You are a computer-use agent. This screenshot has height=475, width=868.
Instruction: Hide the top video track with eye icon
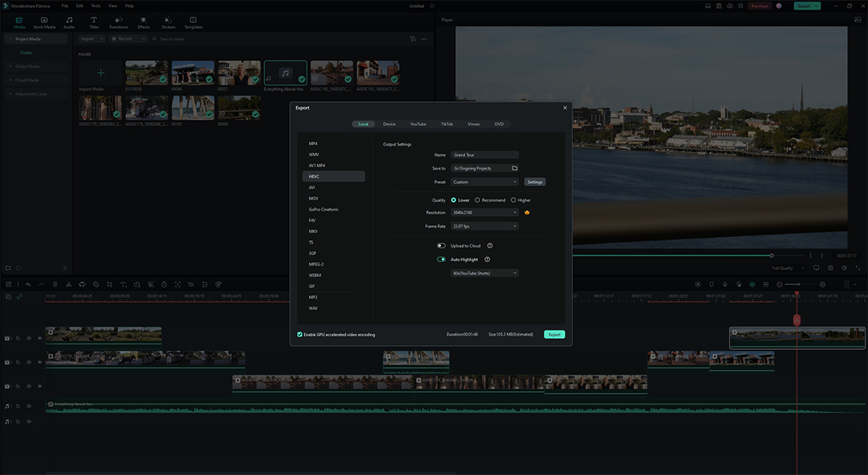coord(39,338)
